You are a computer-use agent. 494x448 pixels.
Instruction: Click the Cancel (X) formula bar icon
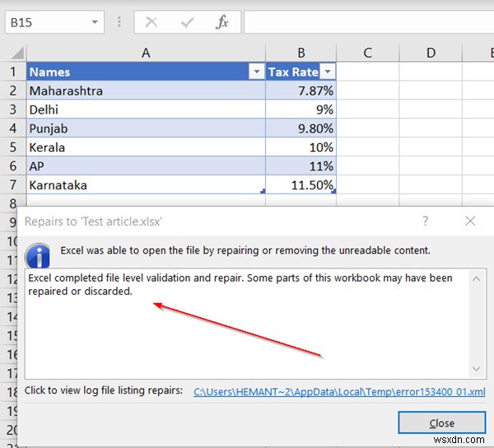click(151, 22)
